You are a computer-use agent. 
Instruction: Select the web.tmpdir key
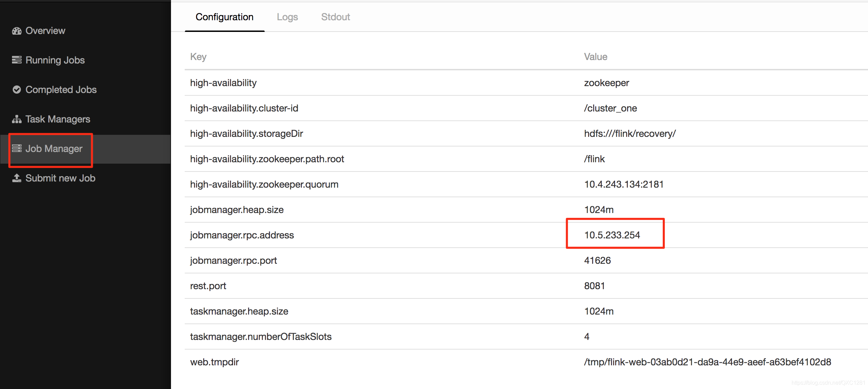[214, 362]
